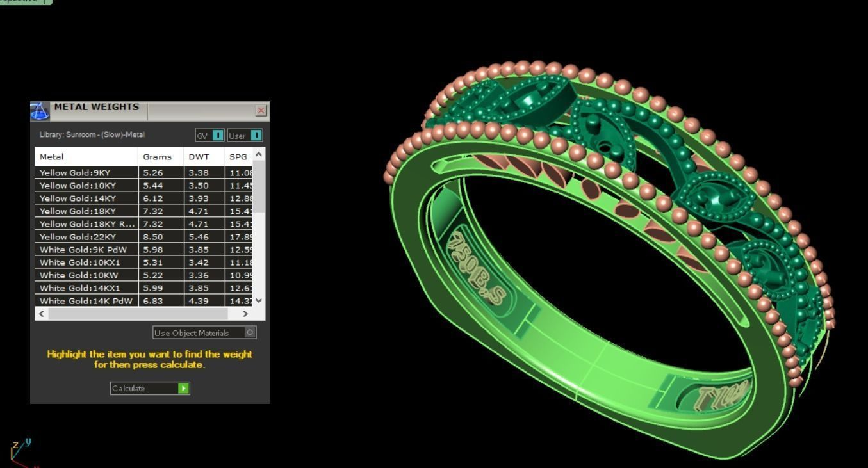Click the scroll right arrow under the table
Screen dimensions: 868x468
245,314
